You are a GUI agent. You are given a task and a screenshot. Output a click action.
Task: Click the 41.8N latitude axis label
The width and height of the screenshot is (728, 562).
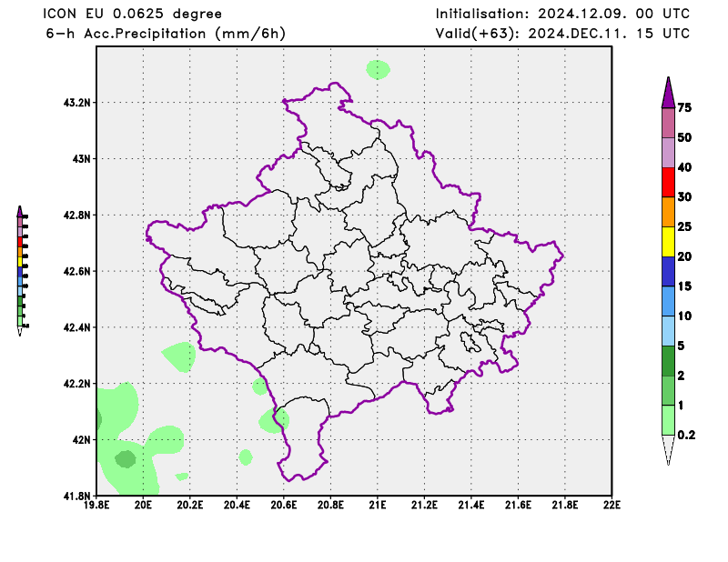[77, 496]
